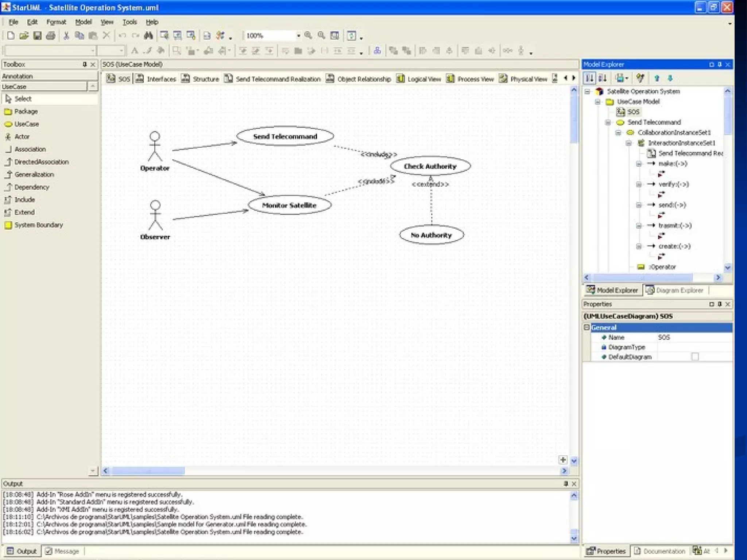Switch to the Diagram Explorer tab

[x=674, y=290]
